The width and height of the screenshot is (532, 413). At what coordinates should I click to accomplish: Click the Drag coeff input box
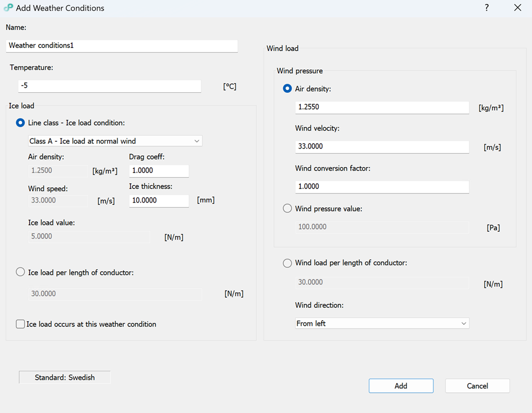(x=159, y=170)
